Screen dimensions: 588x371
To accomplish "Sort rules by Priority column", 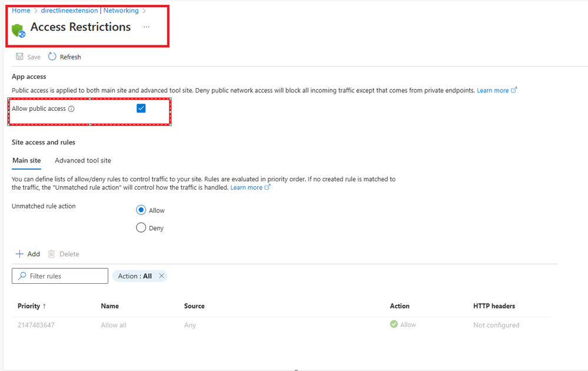I will (32, 306).
